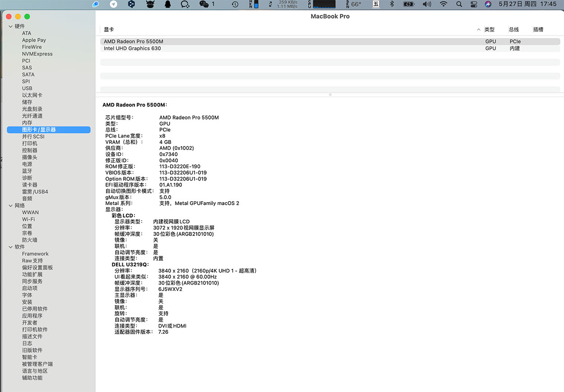The width and height of the screenshot is (564, 392).
Task: Click the 五 input method icon
Action: pos(376,4)
